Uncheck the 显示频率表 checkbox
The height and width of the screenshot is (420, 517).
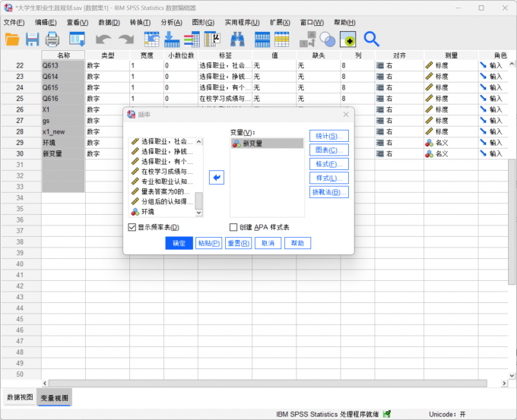tap(132, 227)
